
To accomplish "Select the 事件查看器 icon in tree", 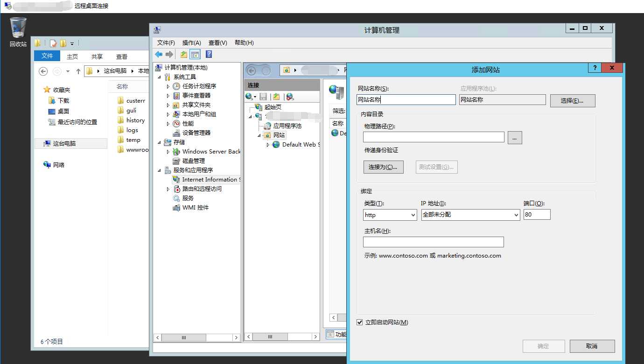I will click(x=176, y=96).
